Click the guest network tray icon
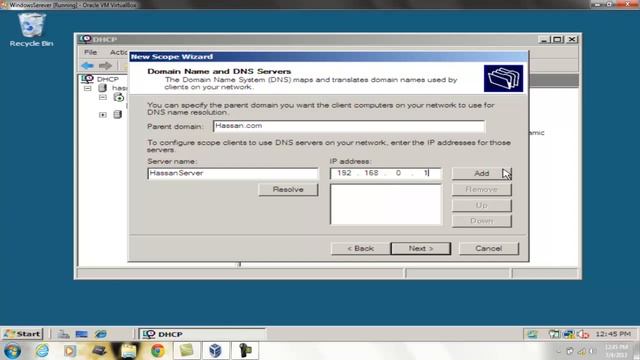Viewport: 640px width, 360px height. point(569,334)
